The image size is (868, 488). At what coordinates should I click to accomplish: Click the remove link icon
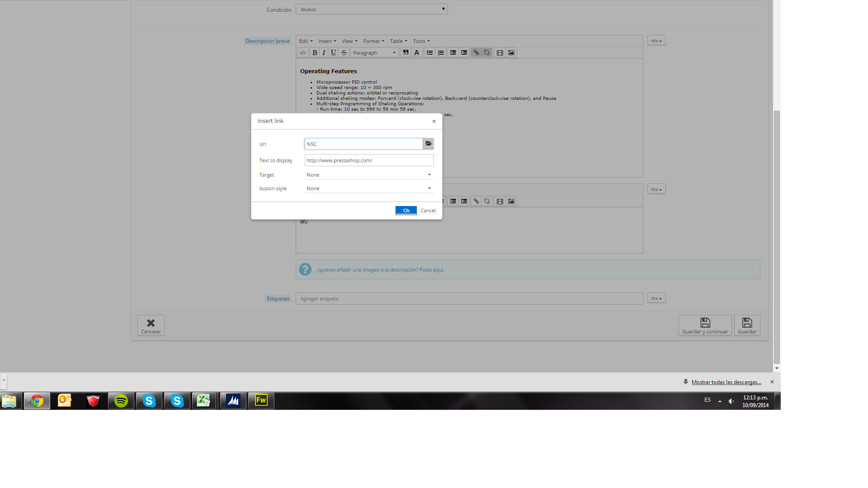[x=487, y=53]
